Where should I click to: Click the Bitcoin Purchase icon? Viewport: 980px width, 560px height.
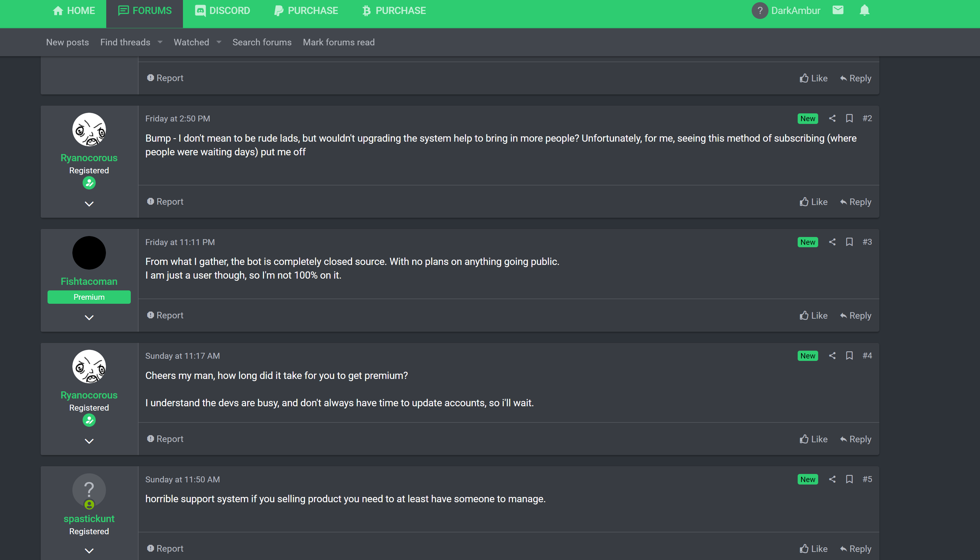tap(366, 11)
